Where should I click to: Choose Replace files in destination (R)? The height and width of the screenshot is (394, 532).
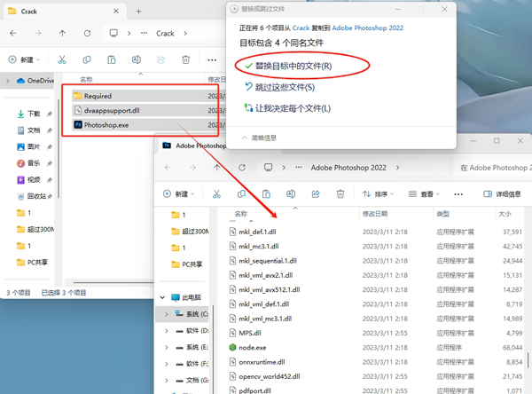point(288,66)
